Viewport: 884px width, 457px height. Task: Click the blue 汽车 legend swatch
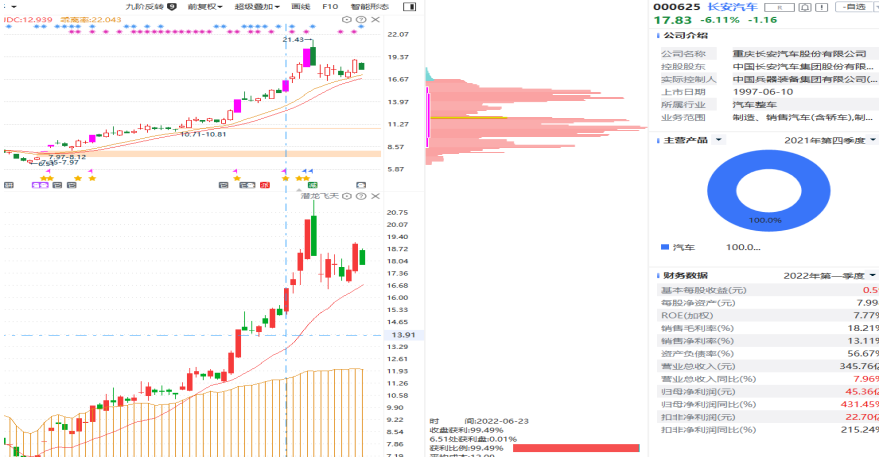click(x=665, y=247)
